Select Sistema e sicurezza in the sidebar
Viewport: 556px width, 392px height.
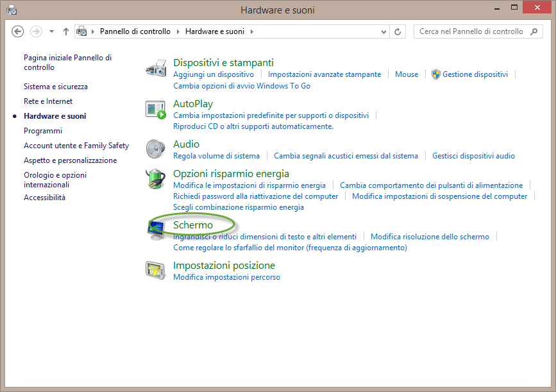tap(56, 87)
